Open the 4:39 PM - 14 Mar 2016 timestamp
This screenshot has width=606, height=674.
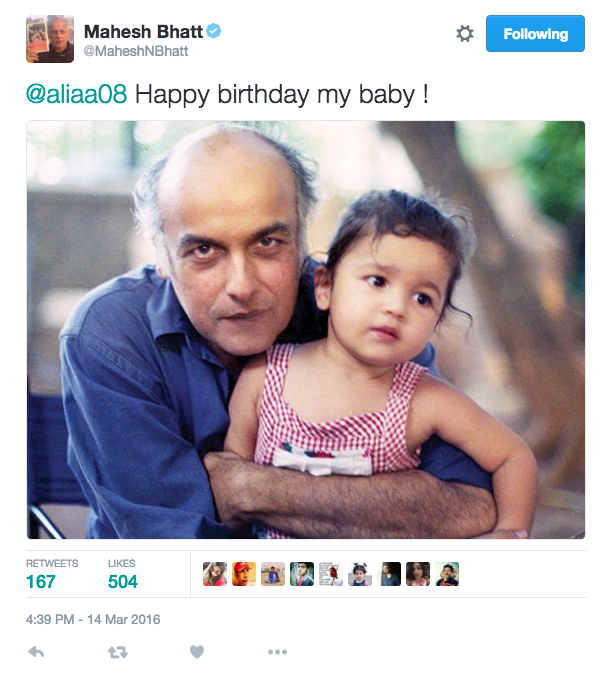[x=93, y=619]
